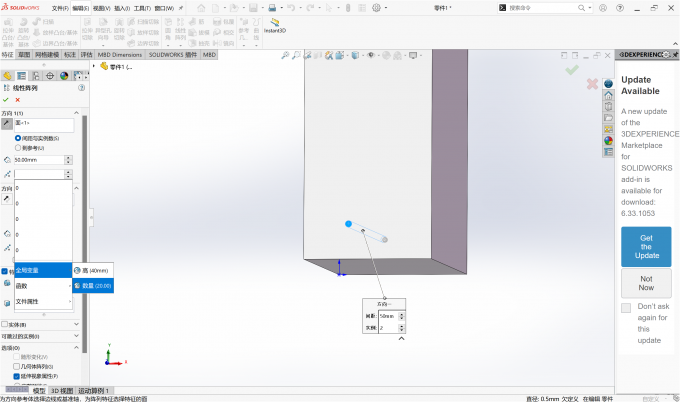Open help for the linear pattern PropertyManager
Viewport: 680px width, 402px height.
[81, 88]
